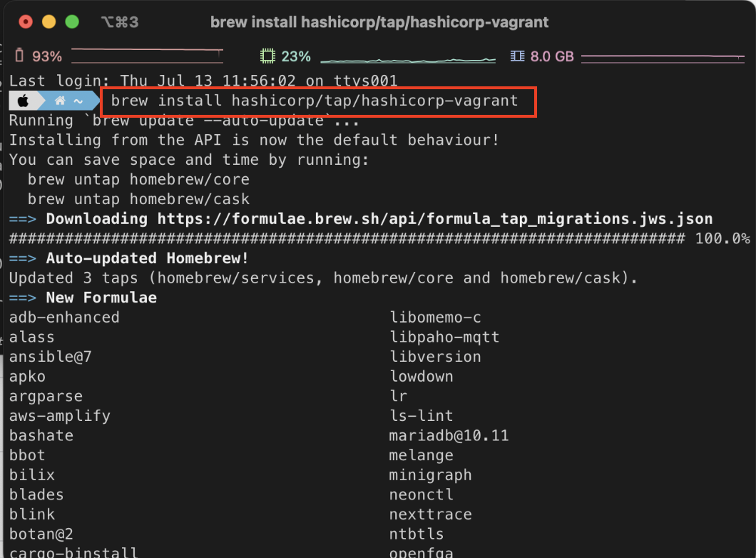Click formula name blink
This screenshot has width=756, height=558.
point(32,514)
